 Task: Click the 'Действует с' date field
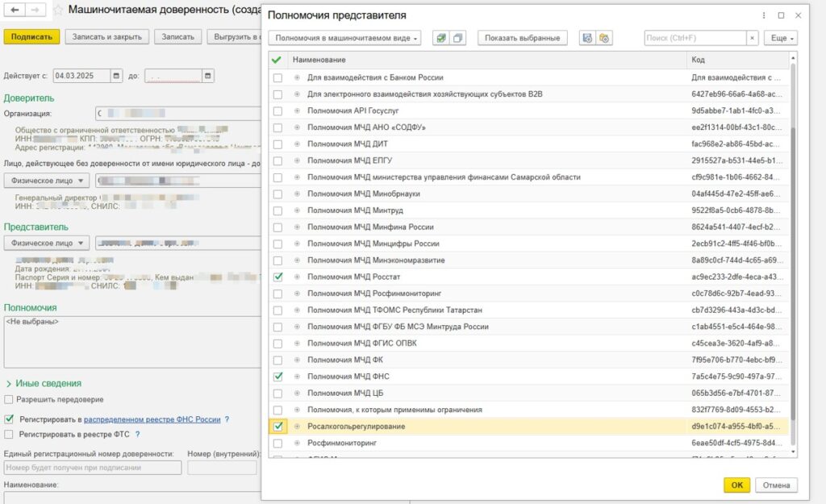click(81, 76)
